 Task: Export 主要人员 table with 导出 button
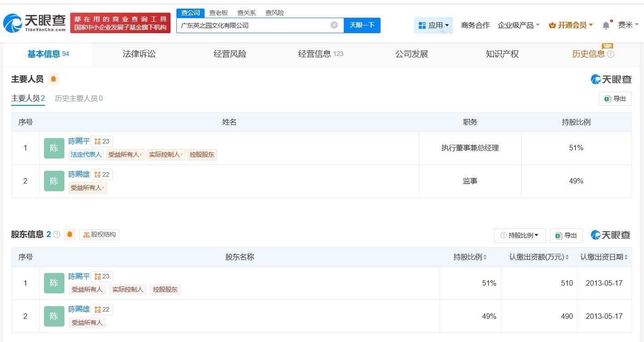click(x=615, y=99)
